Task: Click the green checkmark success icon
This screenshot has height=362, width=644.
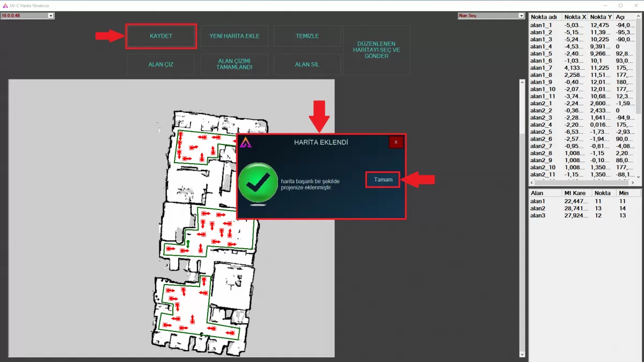Action: click(x=258, y=183)
